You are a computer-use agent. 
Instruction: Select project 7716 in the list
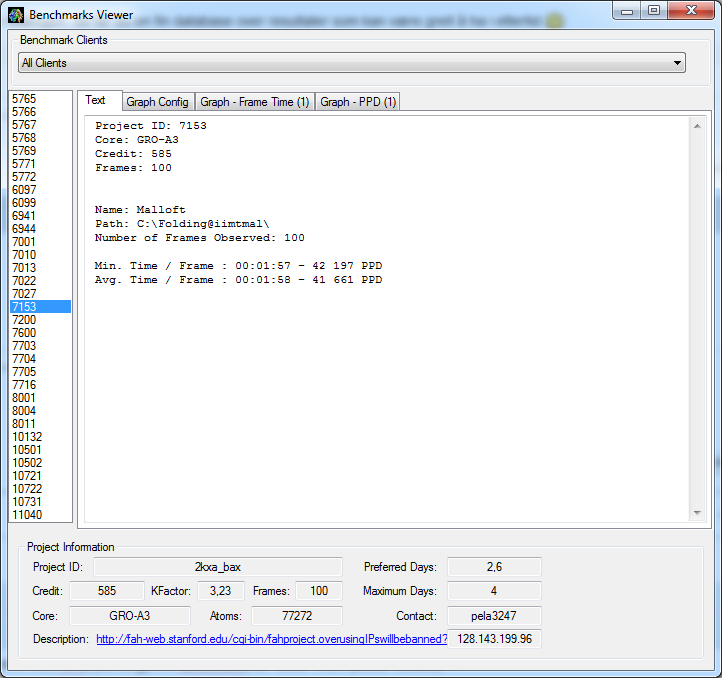click(x=40, y=384)
